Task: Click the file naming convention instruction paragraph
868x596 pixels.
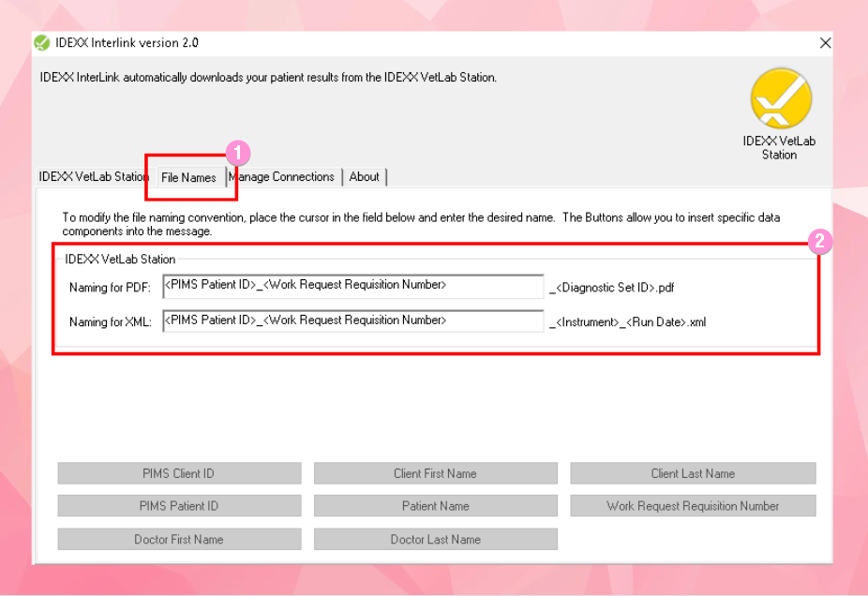Action: tap(421, 224)
